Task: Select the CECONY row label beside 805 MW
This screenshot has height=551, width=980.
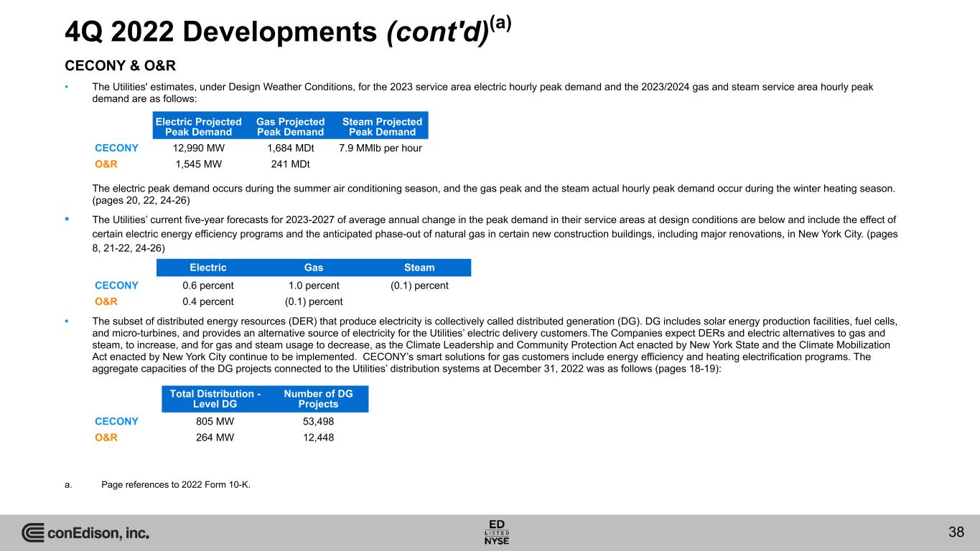Action: [116, 421]
